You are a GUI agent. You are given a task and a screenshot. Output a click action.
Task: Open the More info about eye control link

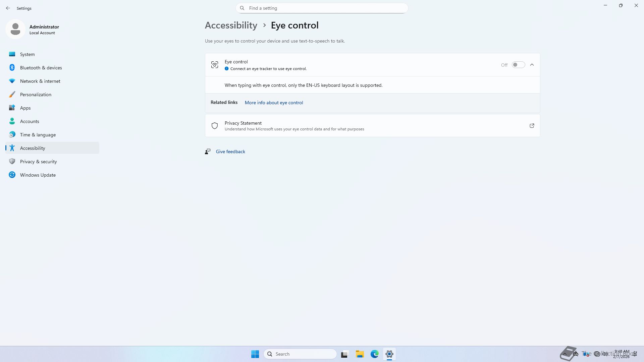(x=274, y=103)
